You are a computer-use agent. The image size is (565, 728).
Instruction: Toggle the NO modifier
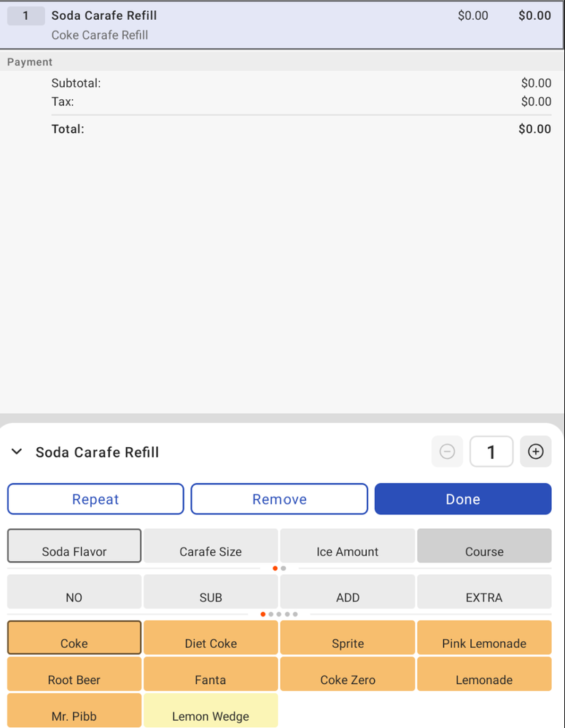point(74,592)
